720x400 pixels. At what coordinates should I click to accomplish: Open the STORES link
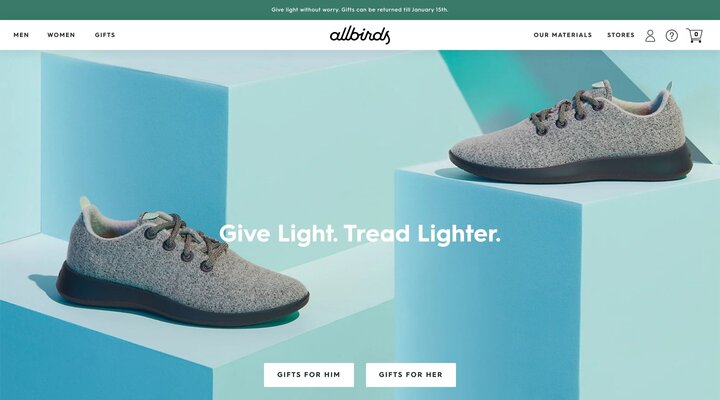(x=621, y=35)
